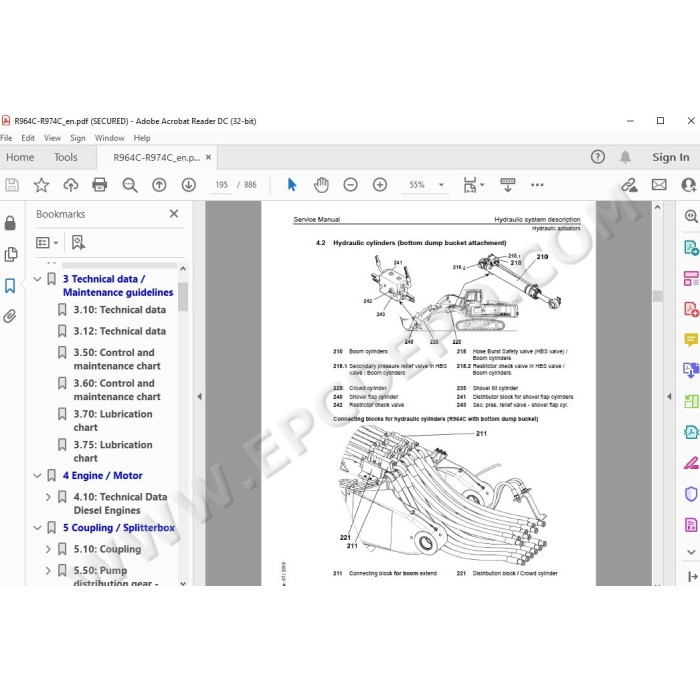
Task: Open the 3.70: Lubrication chart bookmark
Action: [113, 421]
